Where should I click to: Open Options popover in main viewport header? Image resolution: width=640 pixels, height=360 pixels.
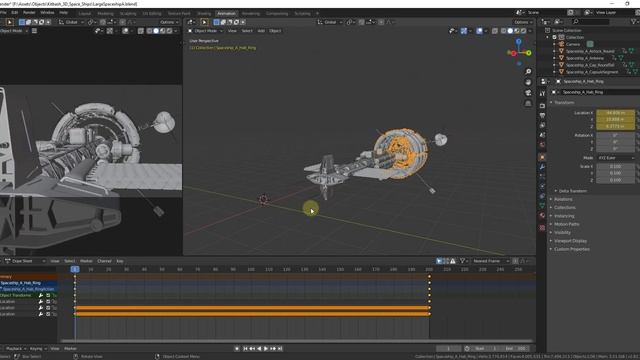coord(522,22)
